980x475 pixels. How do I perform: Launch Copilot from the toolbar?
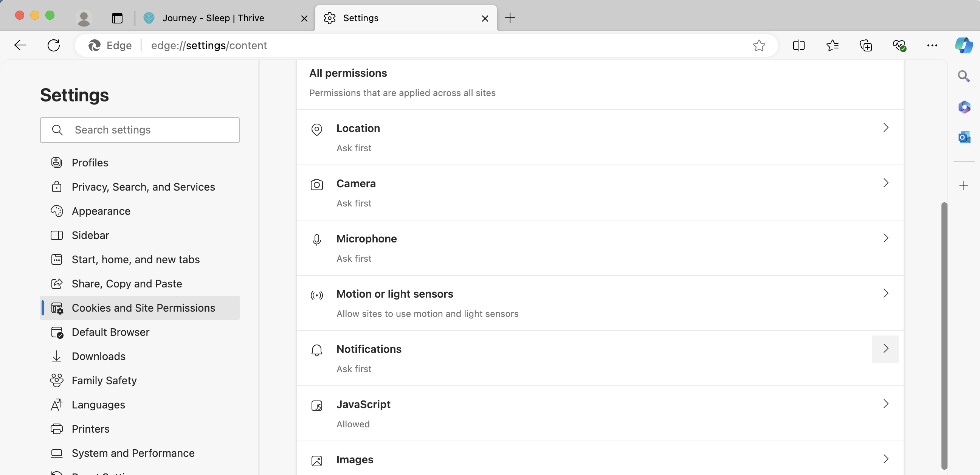[x=964, y=45]
